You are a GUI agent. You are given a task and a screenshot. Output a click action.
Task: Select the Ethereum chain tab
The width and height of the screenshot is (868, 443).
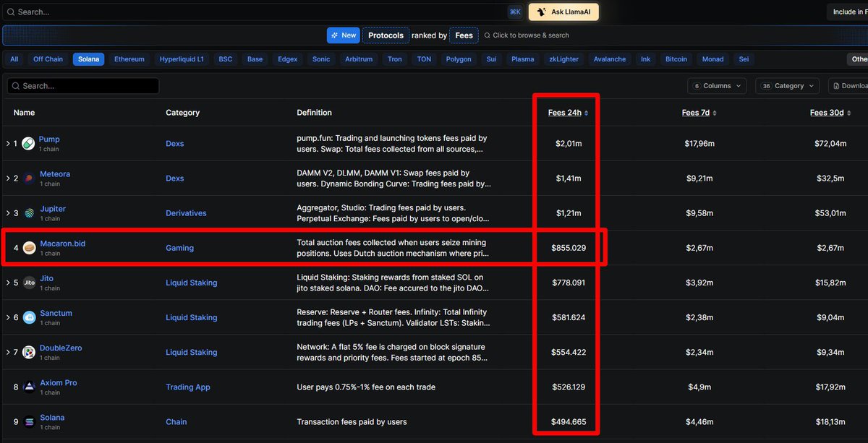(x=129, y=59)
